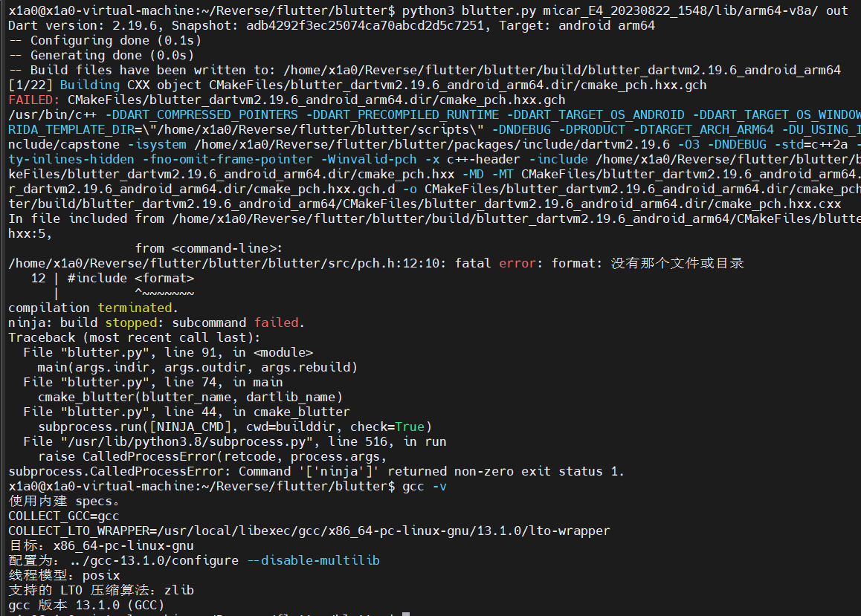Click 'subprocess.CalledProcessError: Command' error line
Viewport: 861px width, 616px height.
pyautogui.click(x=316, y=470)
